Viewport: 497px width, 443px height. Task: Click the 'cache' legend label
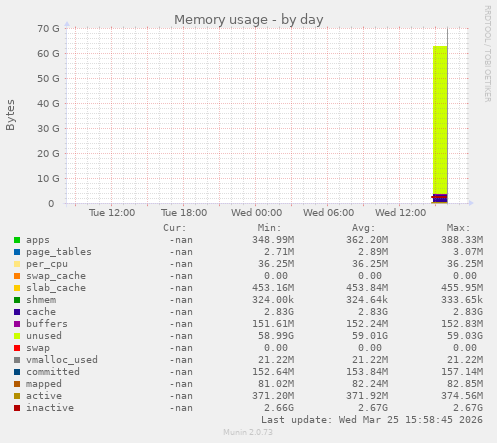41,312
